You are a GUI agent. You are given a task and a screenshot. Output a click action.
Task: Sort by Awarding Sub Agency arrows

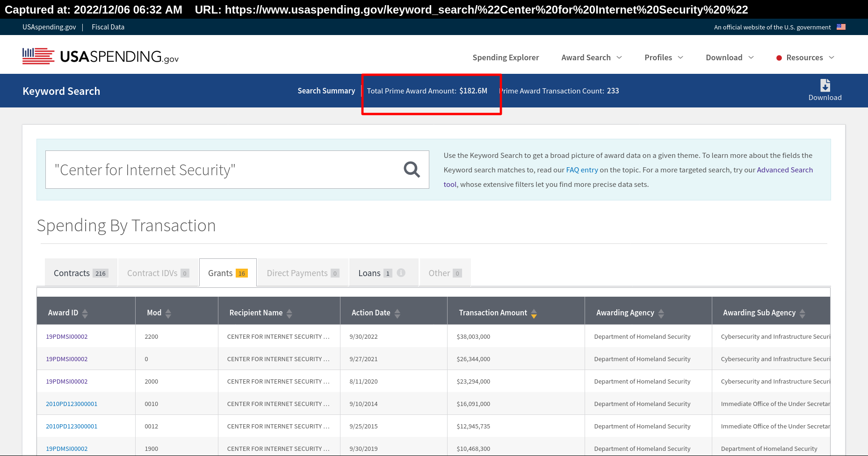point(803,313)
